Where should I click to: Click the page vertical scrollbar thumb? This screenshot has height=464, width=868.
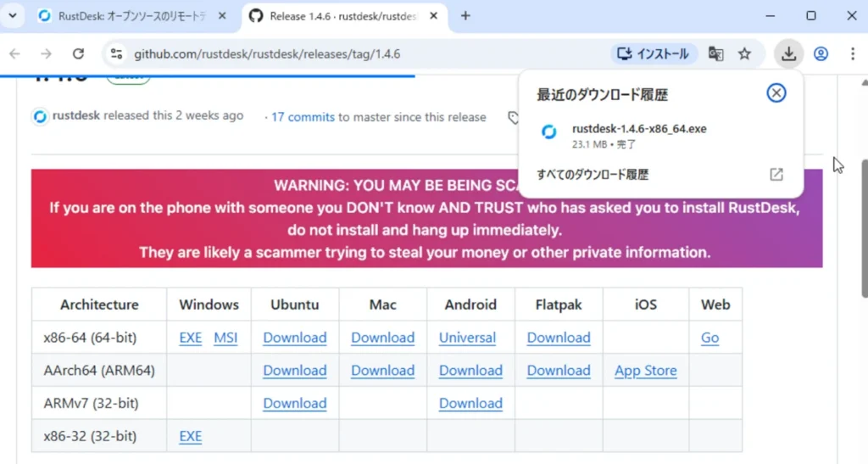click(x=863, y=229)
